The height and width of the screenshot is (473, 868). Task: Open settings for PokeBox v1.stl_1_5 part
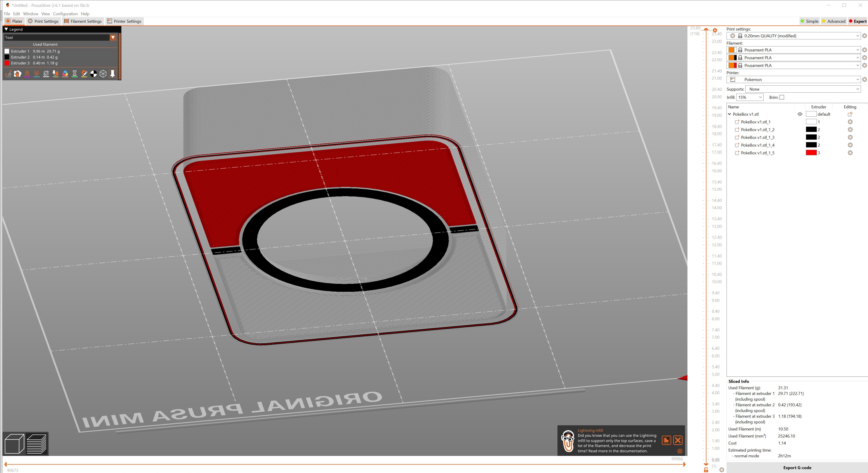tap(850, 153)
